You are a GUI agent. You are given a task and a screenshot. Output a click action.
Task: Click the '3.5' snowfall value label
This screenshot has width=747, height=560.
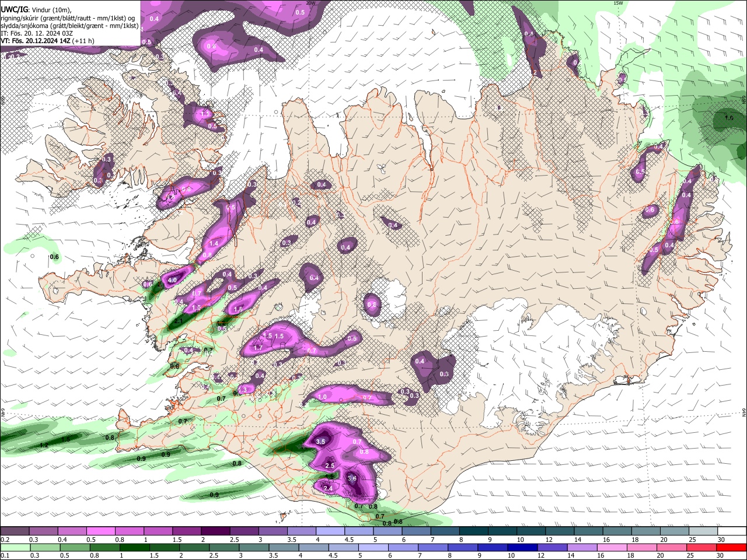[x=320, y=442]
